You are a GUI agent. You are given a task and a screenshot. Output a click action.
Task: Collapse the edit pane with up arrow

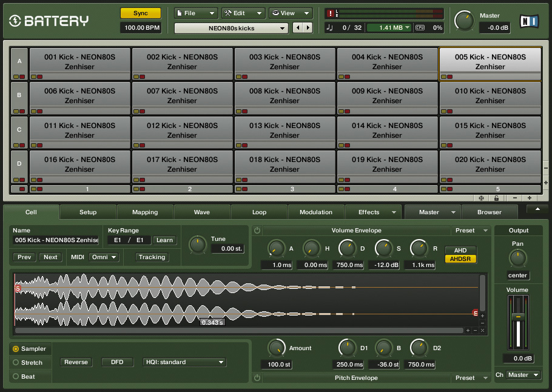pos(537,209)
